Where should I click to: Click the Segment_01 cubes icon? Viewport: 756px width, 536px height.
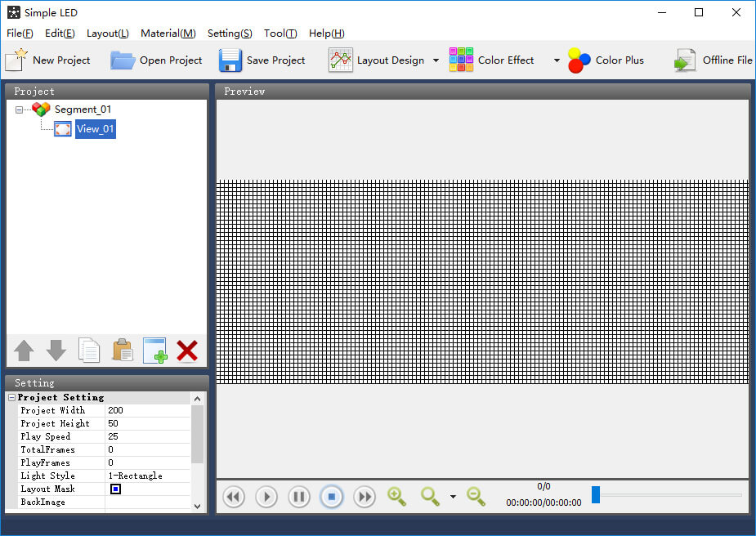pos(41,109)
